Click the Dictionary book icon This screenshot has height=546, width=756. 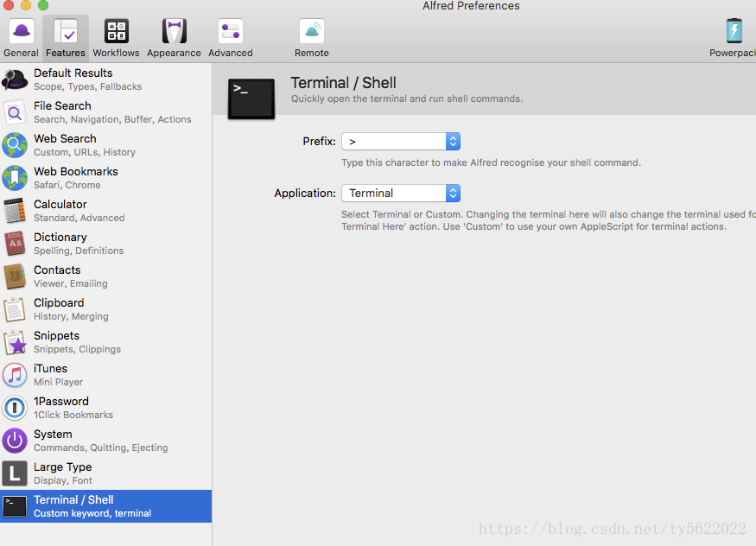(x=15, y=244)
